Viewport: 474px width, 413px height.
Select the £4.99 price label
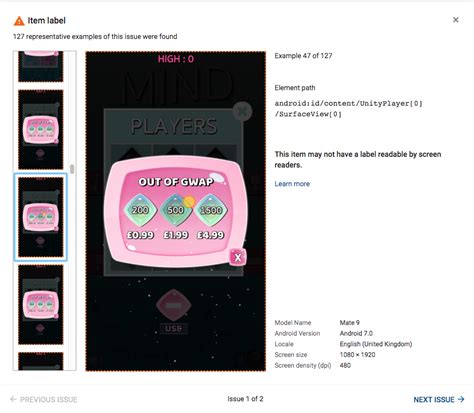211,235
